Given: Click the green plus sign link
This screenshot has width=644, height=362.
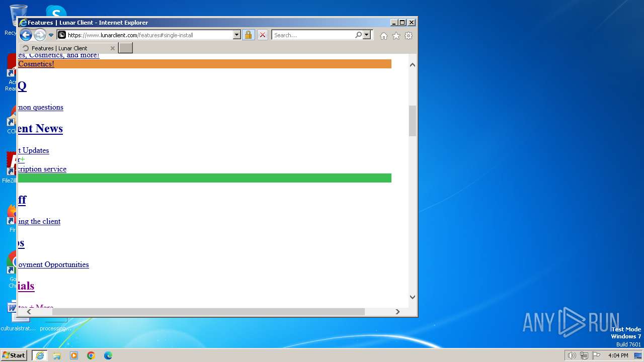Looking at the screenshot, I should click(22, 159).
